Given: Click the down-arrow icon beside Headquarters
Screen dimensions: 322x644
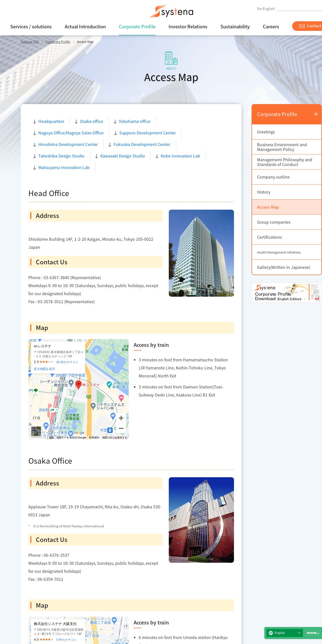Looking at the screenshot, I should click(x=35, y=122).
